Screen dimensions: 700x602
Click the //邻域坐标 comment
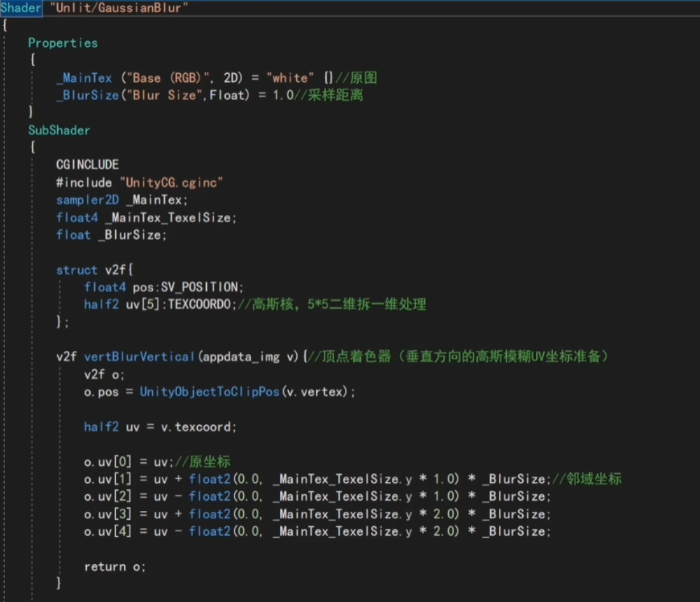587,479
